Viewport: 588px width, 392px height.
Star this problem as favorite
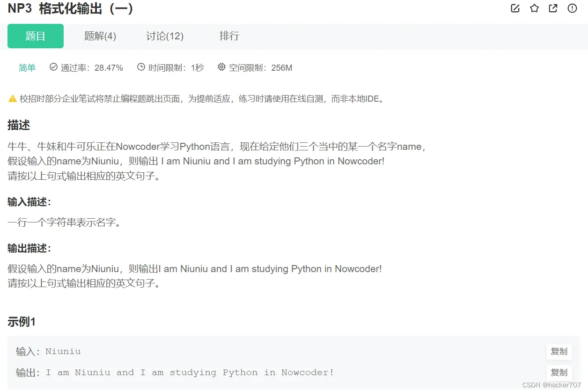pos(534,8)
